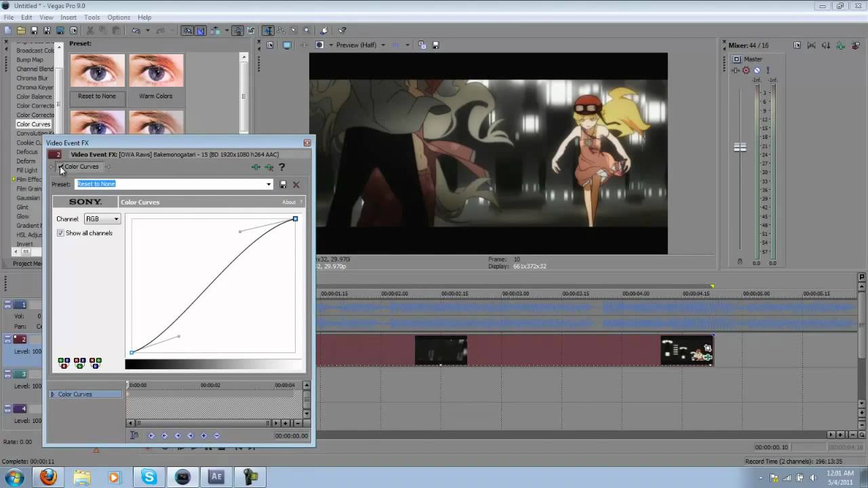This screenshot has height=488, width=868.
Task: Open the File menu
Action: [x=8, y=17]
